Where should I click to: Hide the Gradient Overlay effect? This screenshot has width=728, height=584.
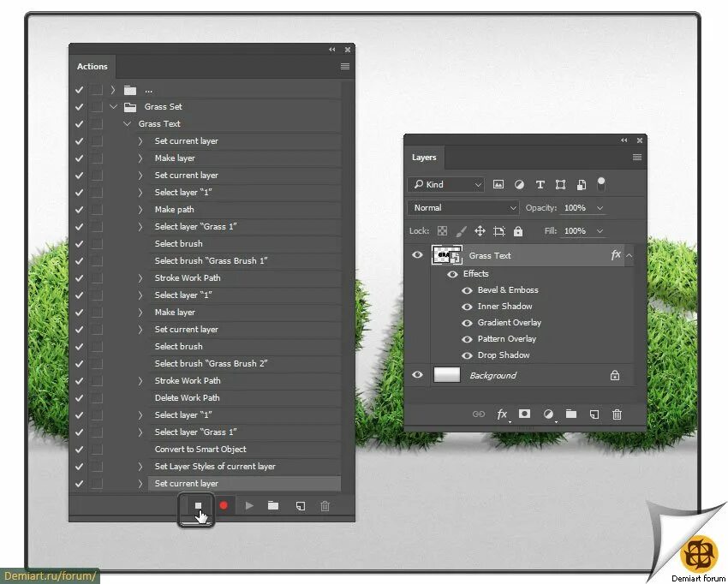(467, 323)
